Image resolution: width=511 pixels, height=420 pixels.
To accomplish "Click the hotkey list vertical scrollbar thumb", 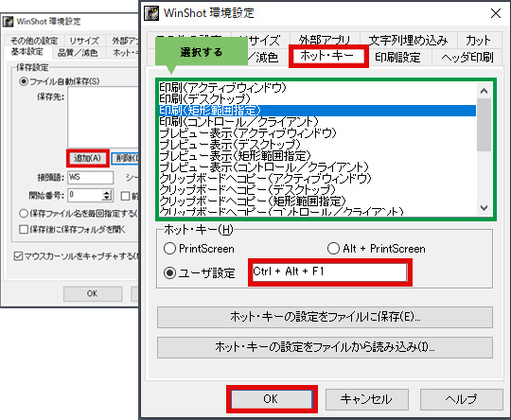I will coord(484,125).
